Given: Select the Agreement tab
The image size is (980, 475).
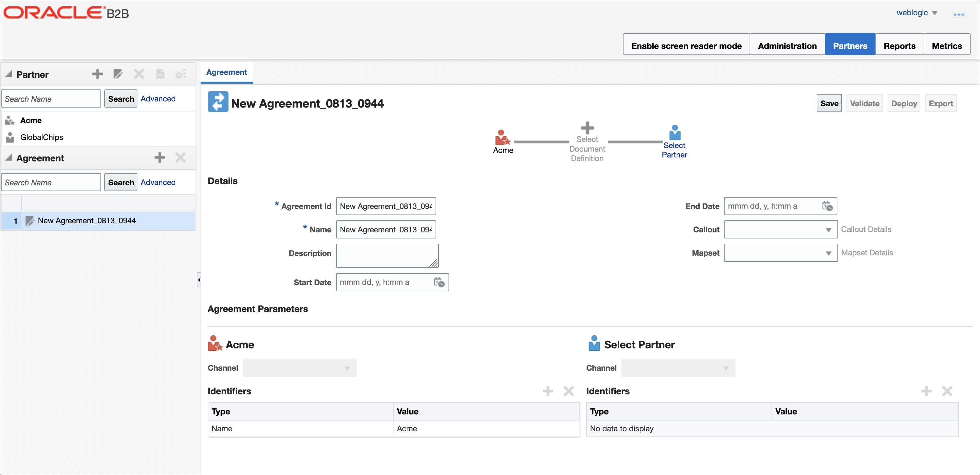Looking at the screenshot, I should (227, 72).
